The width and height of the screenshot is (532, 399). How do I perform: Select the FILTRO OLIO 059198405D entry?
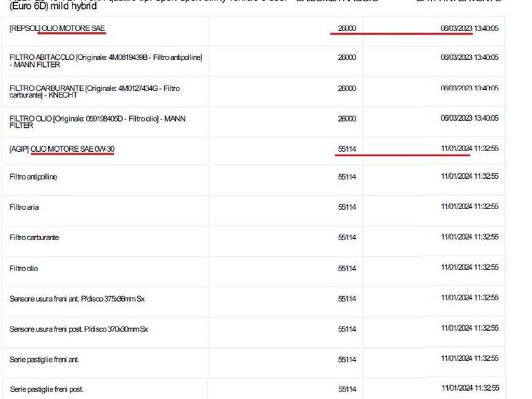(x=97, y=122)
